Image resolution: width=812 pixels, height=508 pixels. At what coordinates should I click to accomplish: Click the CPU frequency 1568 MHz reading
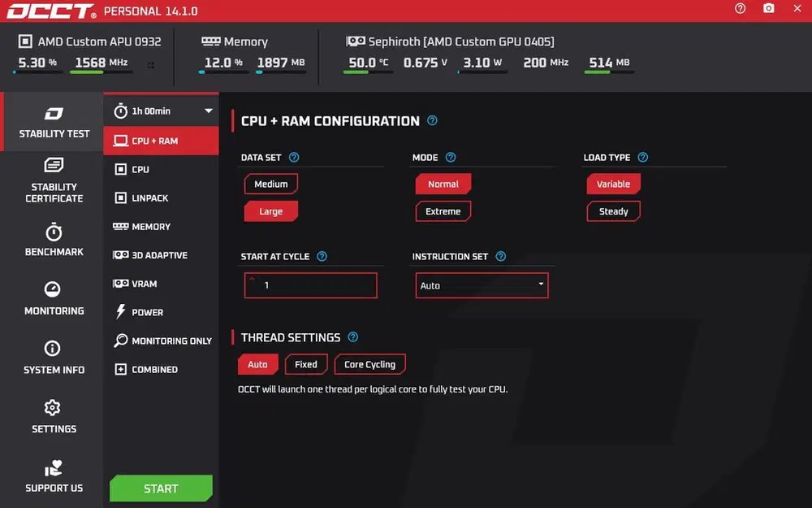(x=101, y=63)
